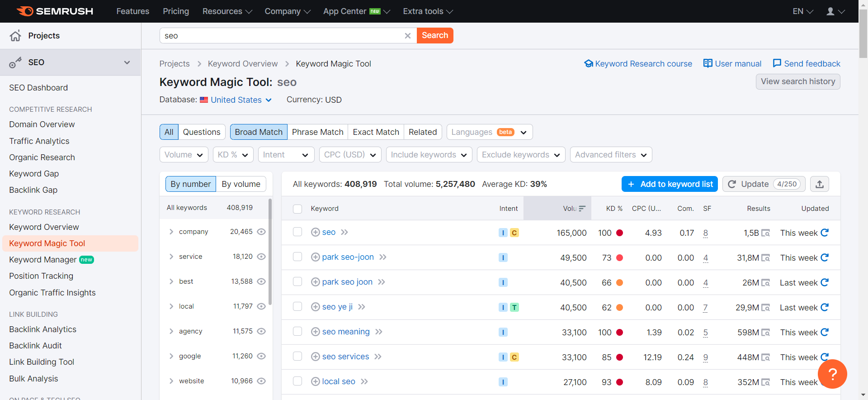
Task: Click orange KD dot for 'park seo joon'
Action: [x=620, y=282]
